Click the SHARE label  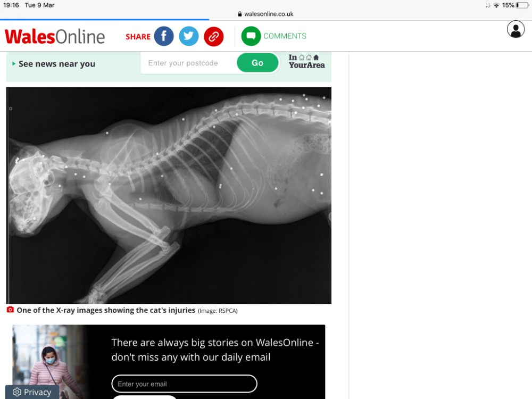coord(138,37)
